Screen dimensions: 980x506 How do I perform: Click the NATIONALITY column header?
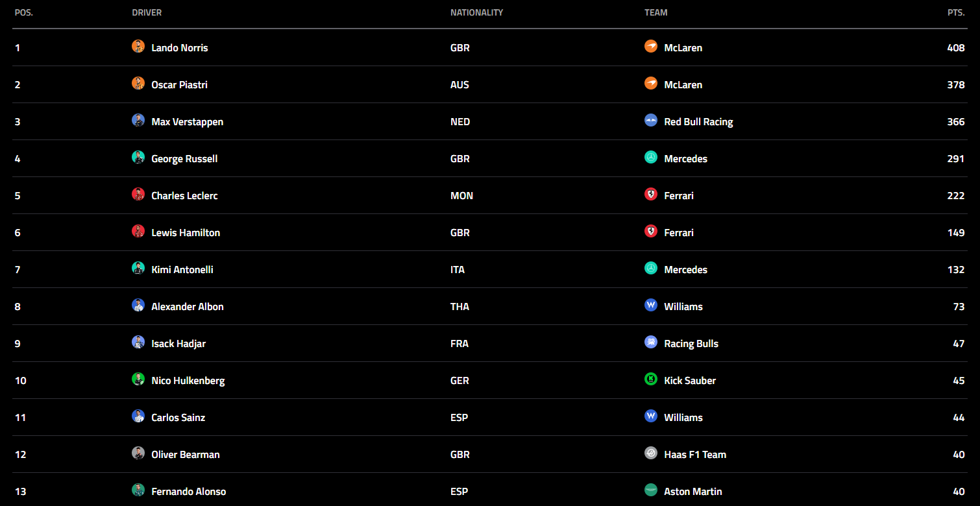(476, 13)
